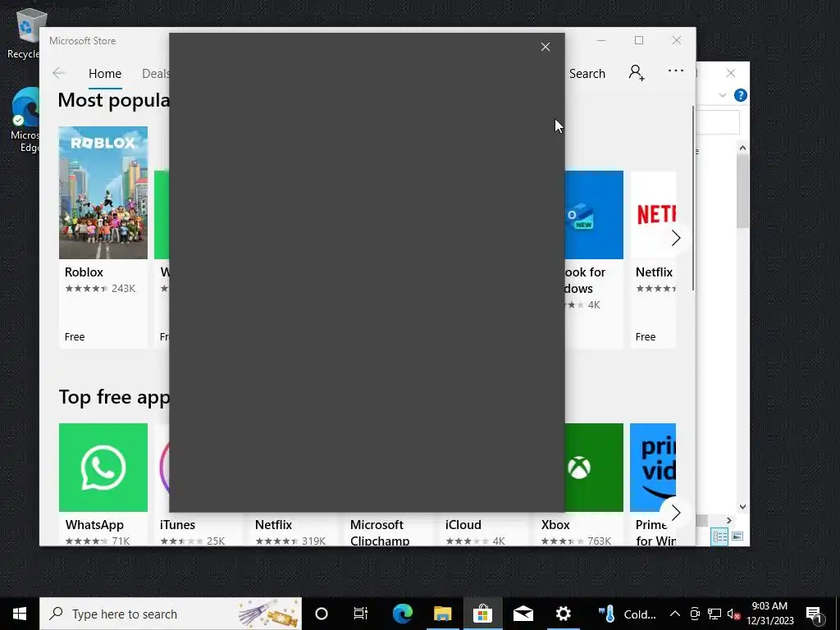This screenshot has width=840, height=630.
Task: Open Cortana from the taskbar
Action: coord(322,614)
